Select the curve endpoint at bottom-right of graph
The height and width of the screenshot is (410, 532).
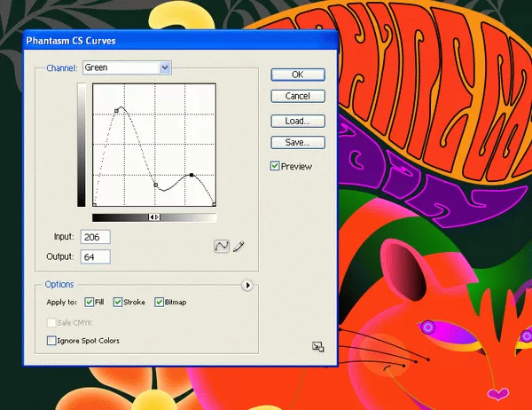pyautogui.click(x=215, y=205)
